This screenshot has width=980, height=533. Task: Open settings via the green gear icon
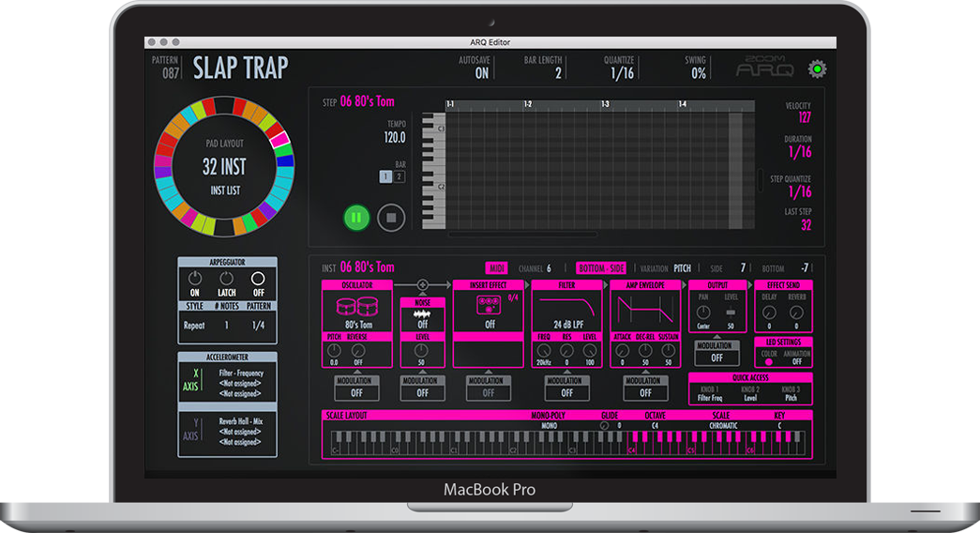tap(817, 69)
